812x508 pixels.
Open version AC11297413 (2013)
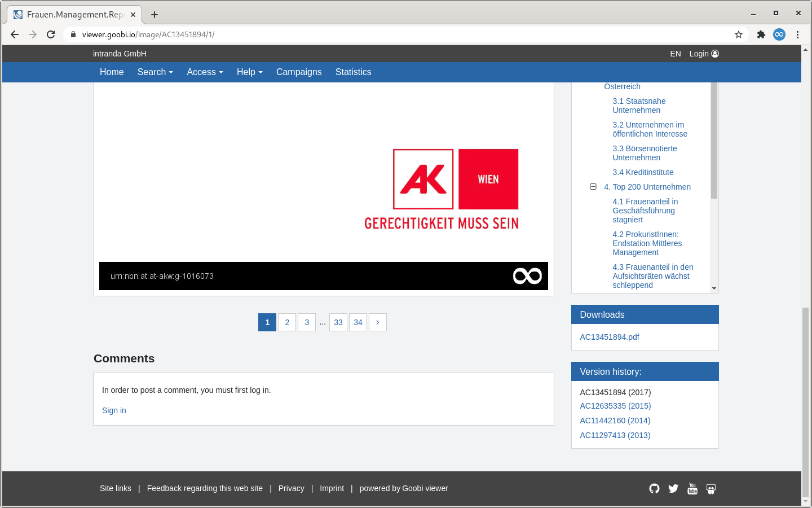tap(615, 435)
